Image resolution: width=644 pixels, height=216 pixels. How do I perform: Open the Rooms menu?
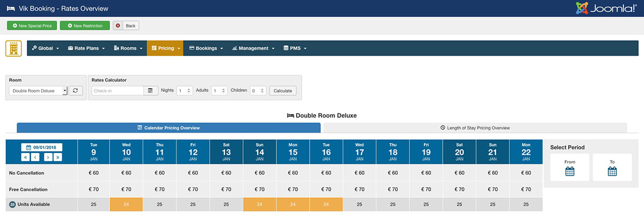pyautogui.click(x=128, y=48)
